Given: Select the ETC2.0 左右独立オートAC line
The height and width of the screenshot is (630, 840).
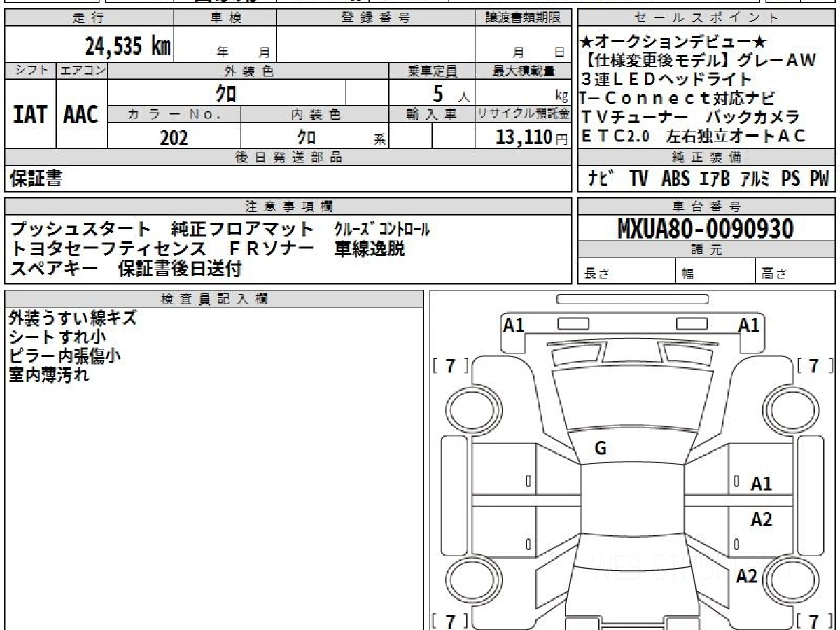Looking at the screenshot, I should pyautogui.click(x=694, y=136).
